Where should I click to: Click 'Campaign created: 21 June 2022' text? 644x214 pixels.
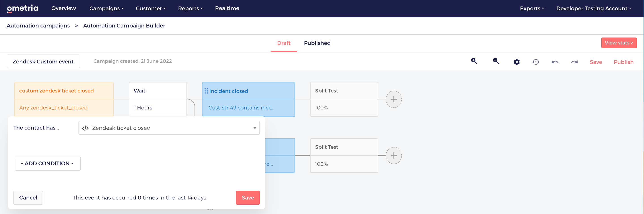click(133, 61)
